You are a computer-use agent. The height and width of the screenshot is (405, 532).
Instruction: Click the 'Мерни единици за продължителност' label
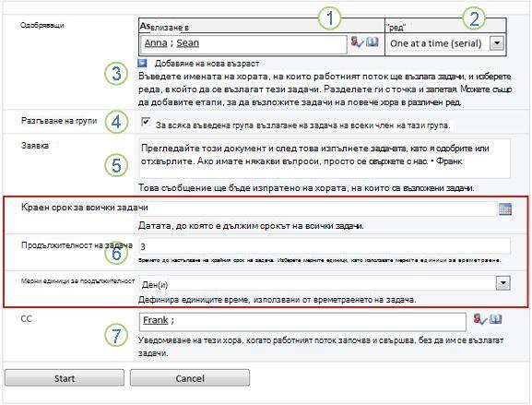click(78, 281)
